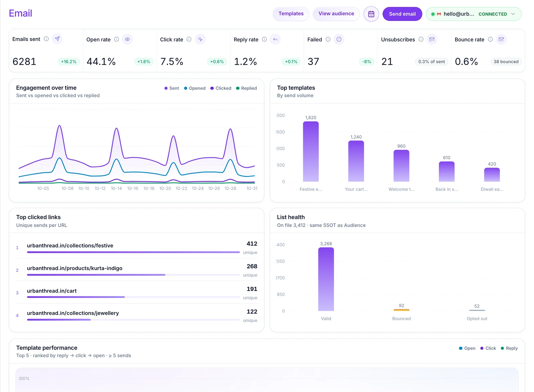This screenshot has height=392, width=534.
Task: Click the +16.2% badge under Emails sent
Action: tap(69, 62)
